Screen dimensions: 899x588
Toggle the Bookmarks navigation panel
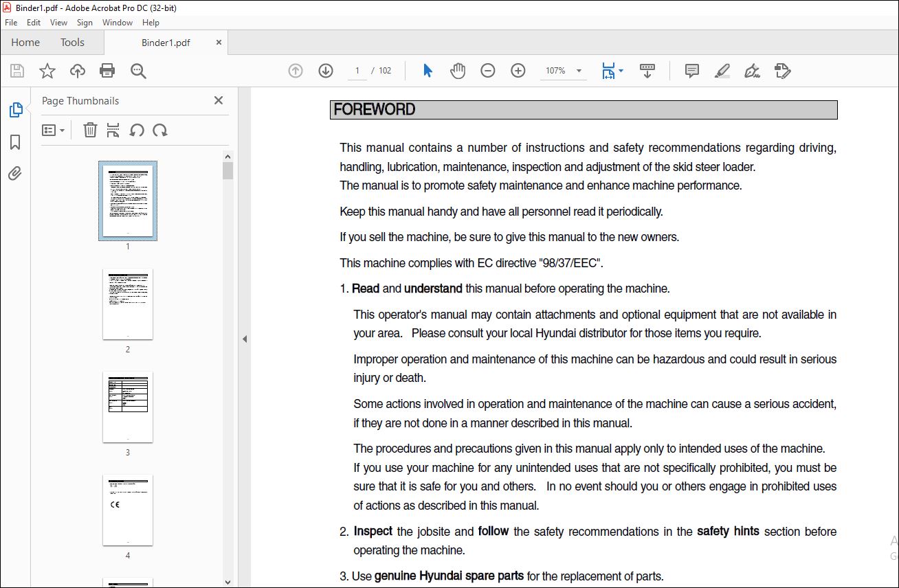tap(15, 142)
